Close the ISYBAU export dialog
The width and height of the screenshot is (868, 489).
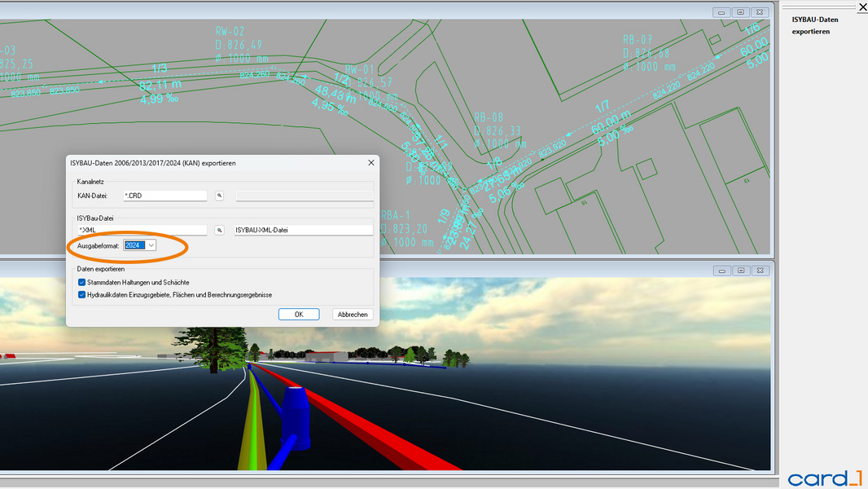370,163
